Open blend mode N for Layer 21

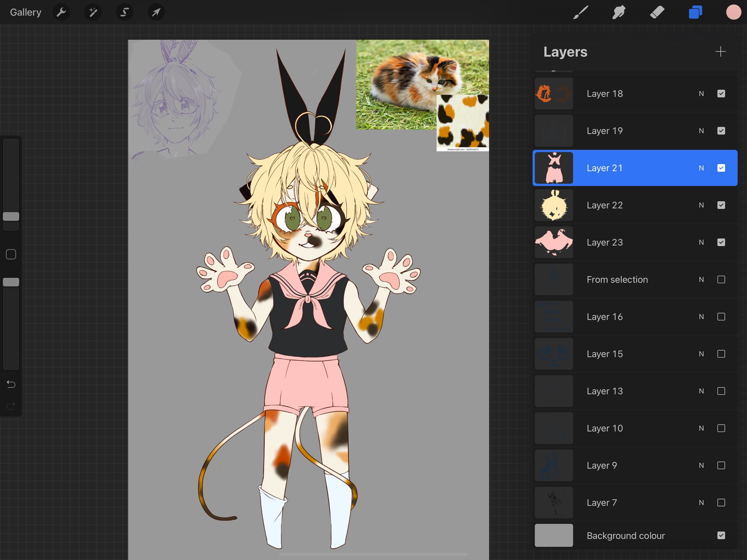[x=701, y=168]
